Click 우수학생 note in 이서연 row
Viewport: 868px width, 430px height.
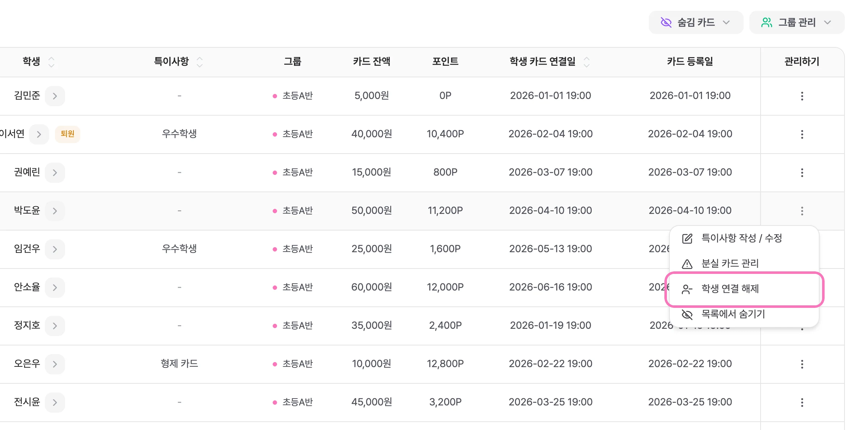[179, 134]
